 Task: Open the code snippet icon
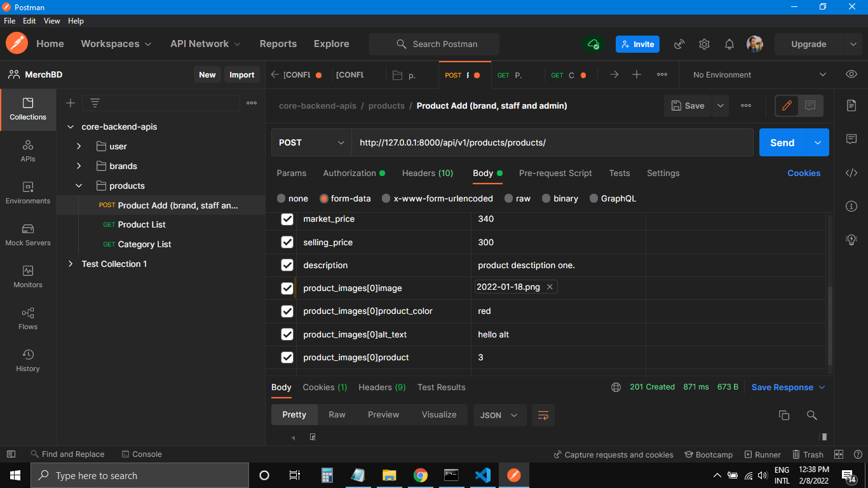tap(851, 173)
